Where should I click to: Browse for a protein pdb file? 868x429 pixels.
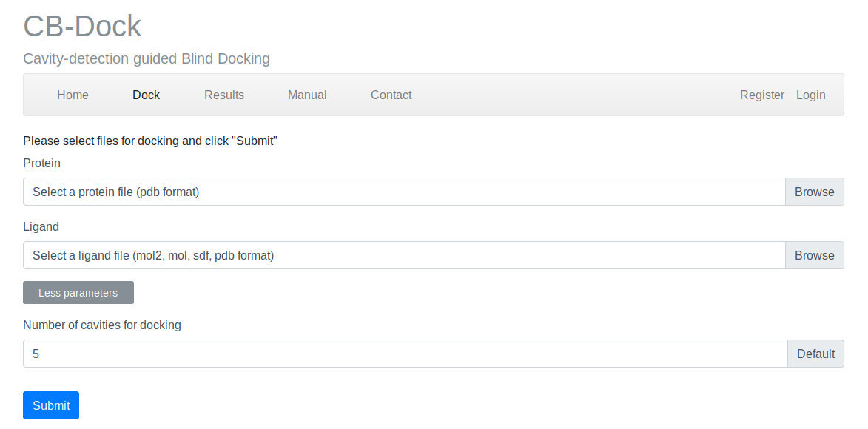(814, 192)
